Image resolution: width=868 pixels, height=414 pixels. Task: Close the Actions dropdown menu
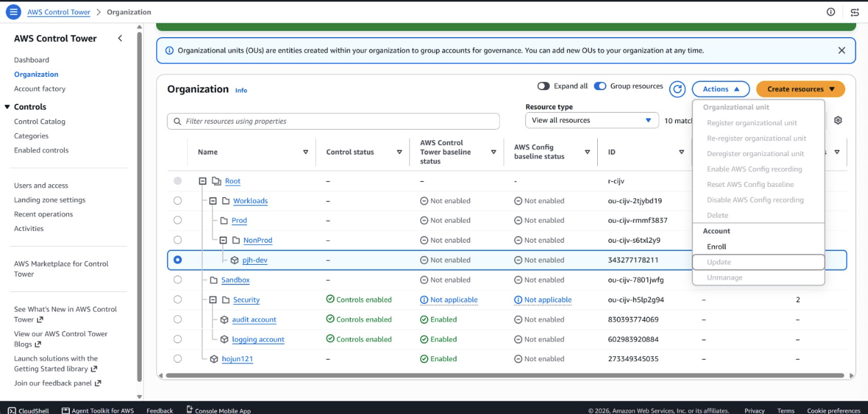tap(721, 89)
